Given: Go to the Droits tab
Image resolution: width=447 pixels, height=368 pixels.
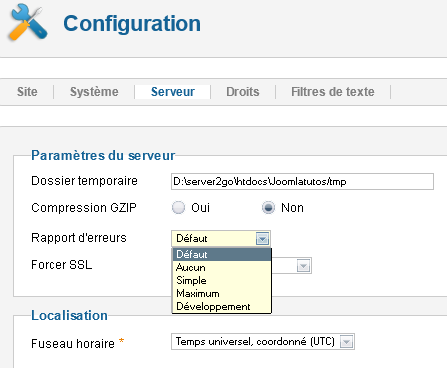Looking at the screenshot, I should click(x=243, y=92).
